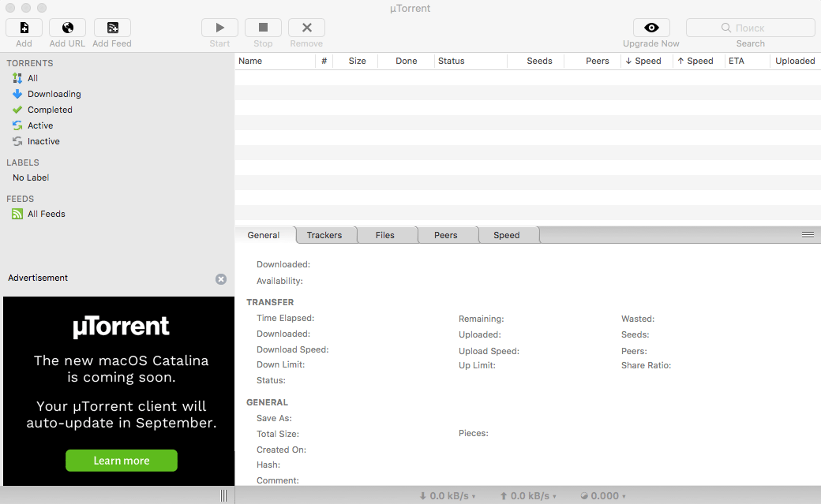
Task: Switch to the Trackers tab
Action: (x=324, y=235)
